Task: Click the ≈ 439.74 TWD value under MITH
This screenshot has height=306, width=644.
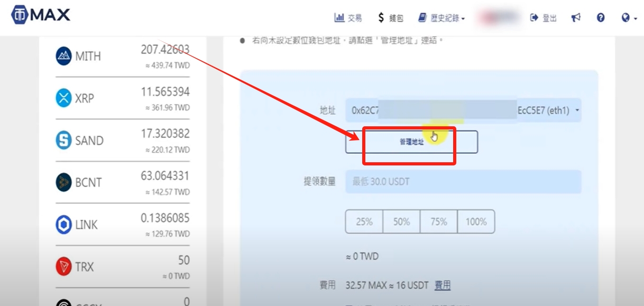Action: click(168, 66)
